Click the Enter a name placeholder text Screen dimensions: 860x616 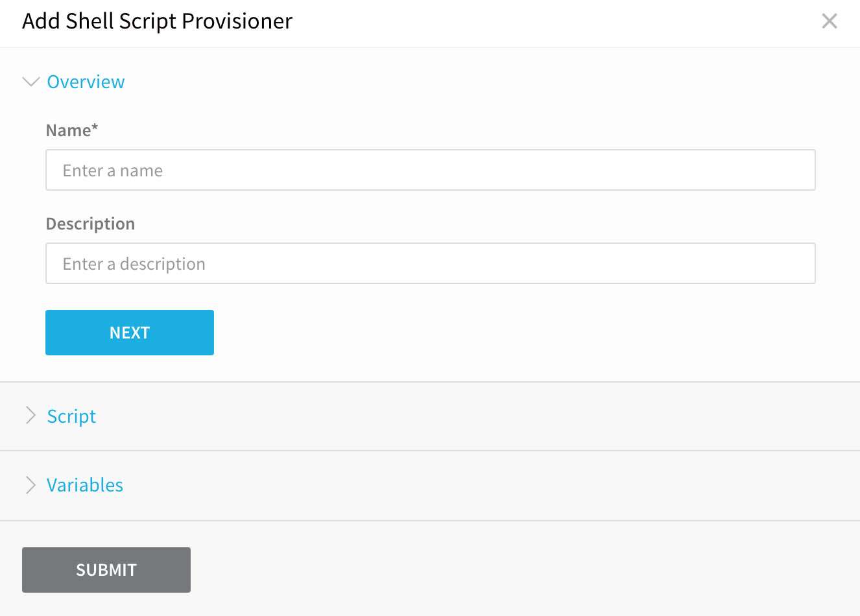coord(113,171)
